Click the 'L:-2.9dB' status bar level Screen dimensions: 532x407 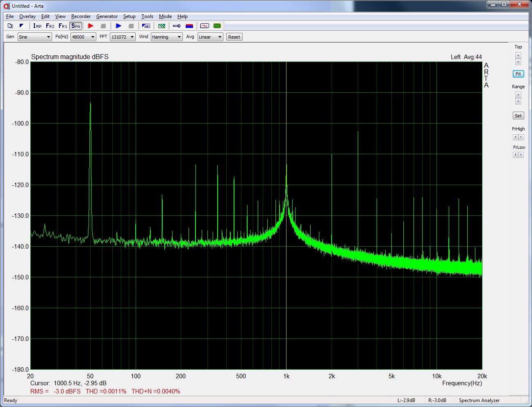pos(406,400)
